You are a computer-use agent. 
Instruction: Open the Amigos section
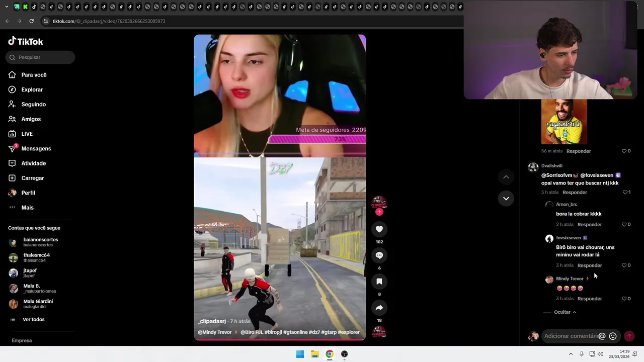click(x=31, y=119)
